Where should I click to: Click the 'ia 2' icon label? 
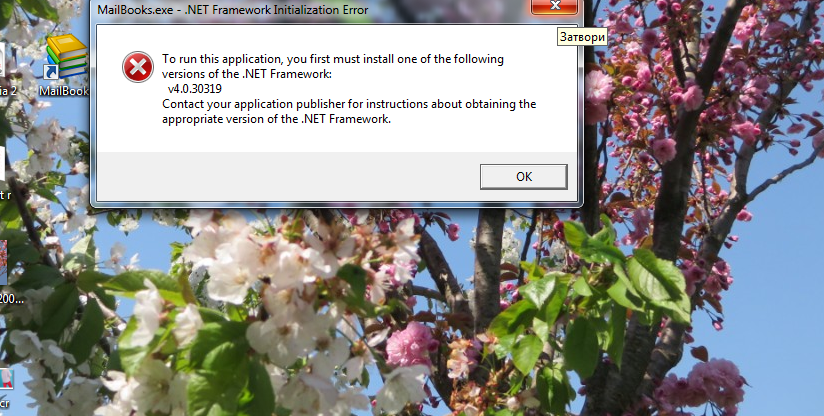point(8,90)
